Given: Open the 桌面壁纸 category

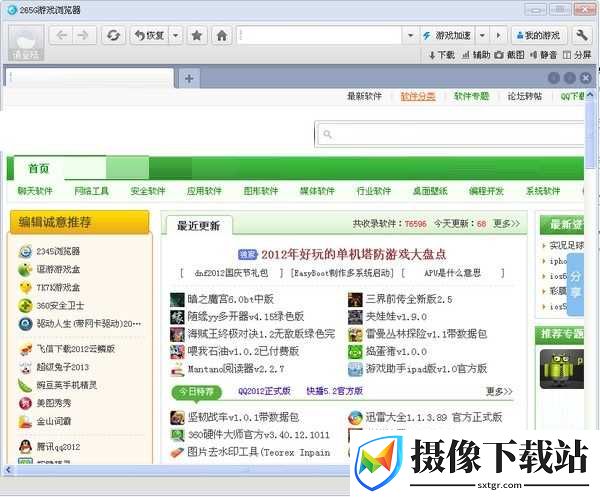Looking at the screenshot, I should click(430, 191).
